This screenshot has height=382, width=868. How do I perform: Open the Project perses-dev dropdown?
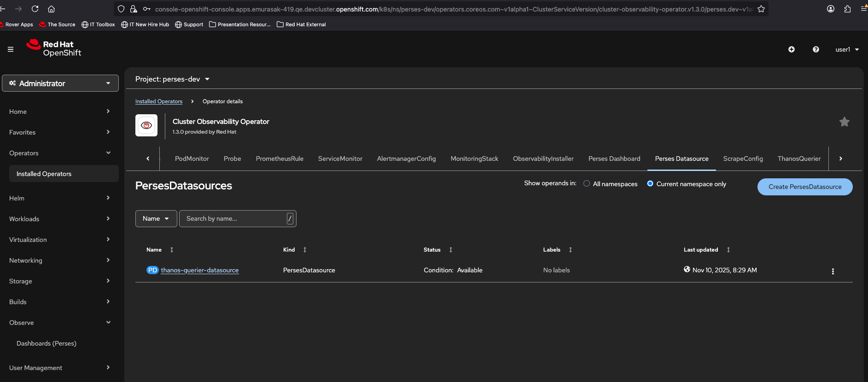point(172,79)
